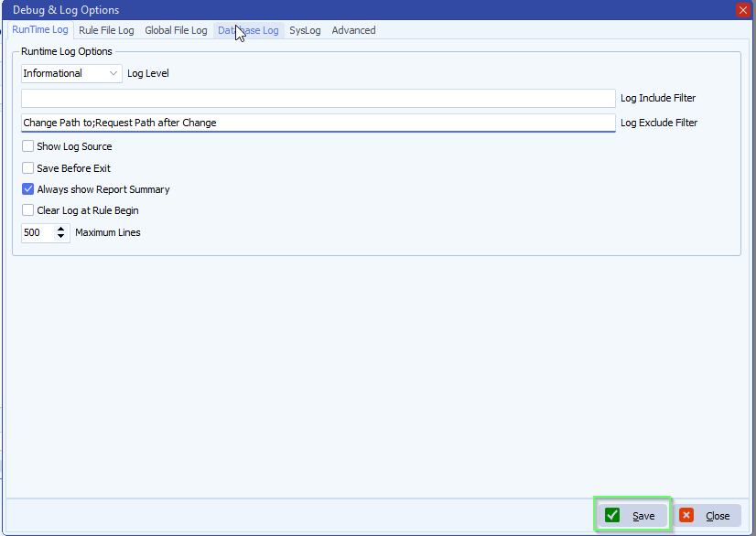Go to the SysLog tab
Screen dimensions: 756x536
(305, 30)
